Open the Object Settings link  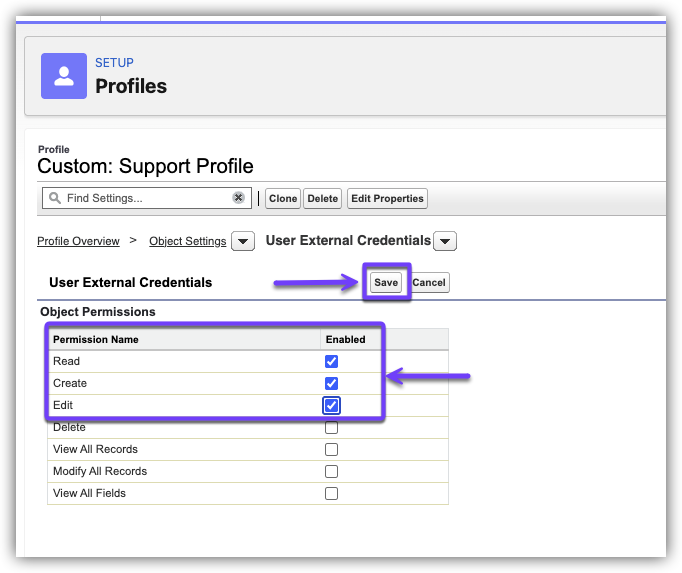click(x=187, y=241)
